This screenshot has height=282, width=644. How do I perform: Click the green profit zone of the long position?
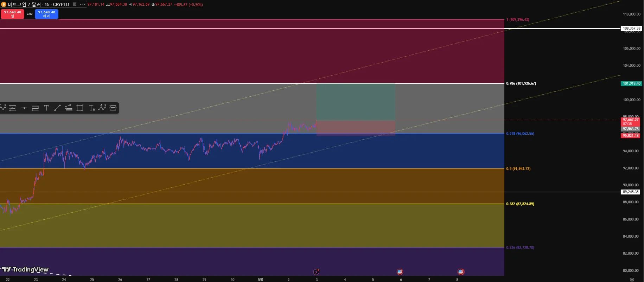click(x=356, y=102)
